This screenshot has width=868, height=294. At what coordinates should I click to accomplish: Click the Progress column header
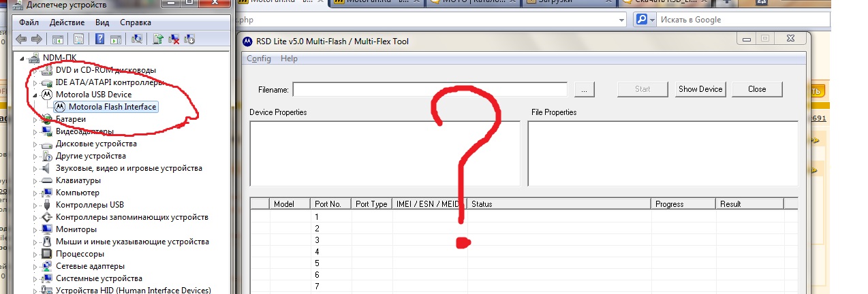point(683,203)
